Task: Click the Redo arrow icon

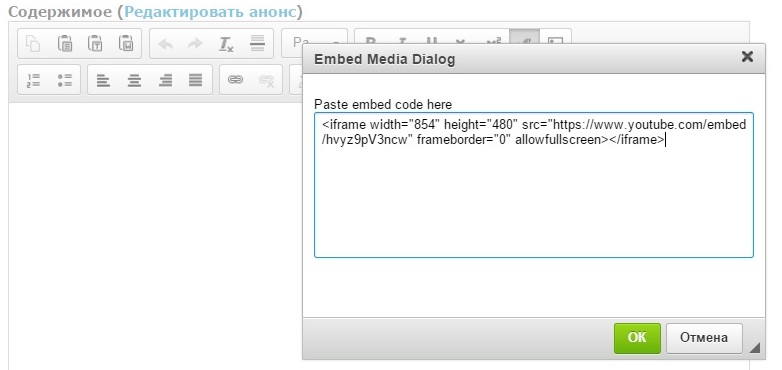Action: coord(196,44)
